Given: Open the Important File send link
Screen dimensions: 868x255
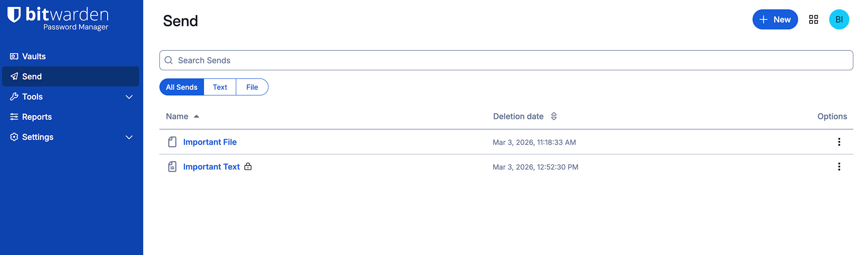Looking at the screenshot, I should pos(210,142).
